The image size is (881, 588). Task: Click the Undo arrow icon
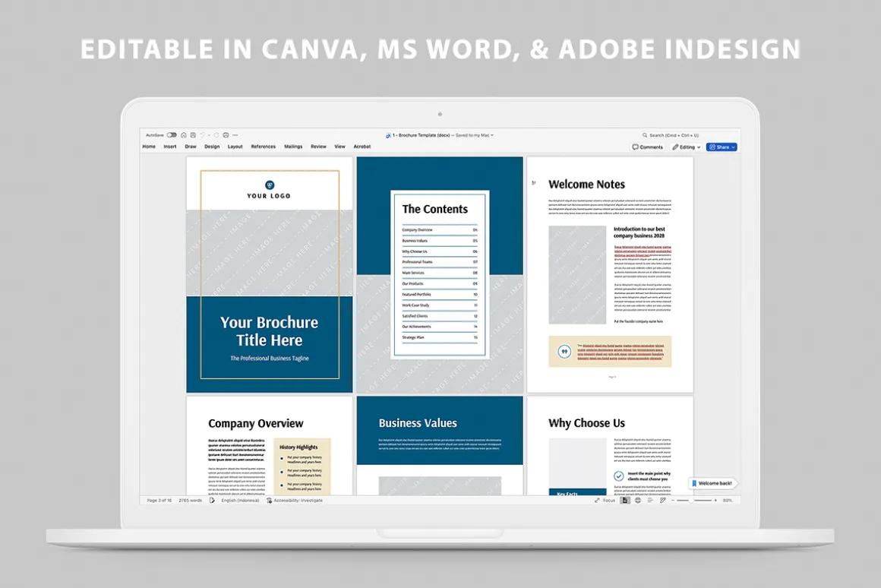[203, 135]
